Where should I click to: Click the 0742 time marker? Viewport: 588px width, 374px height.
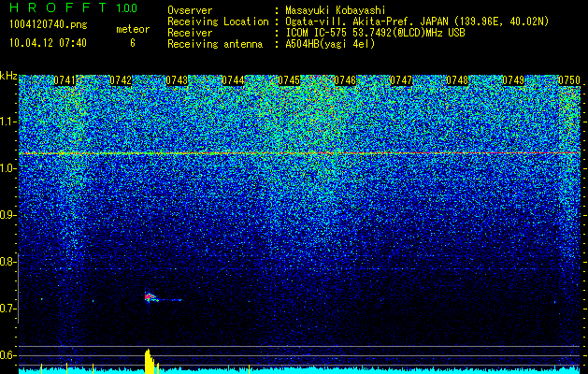[121, 80]
